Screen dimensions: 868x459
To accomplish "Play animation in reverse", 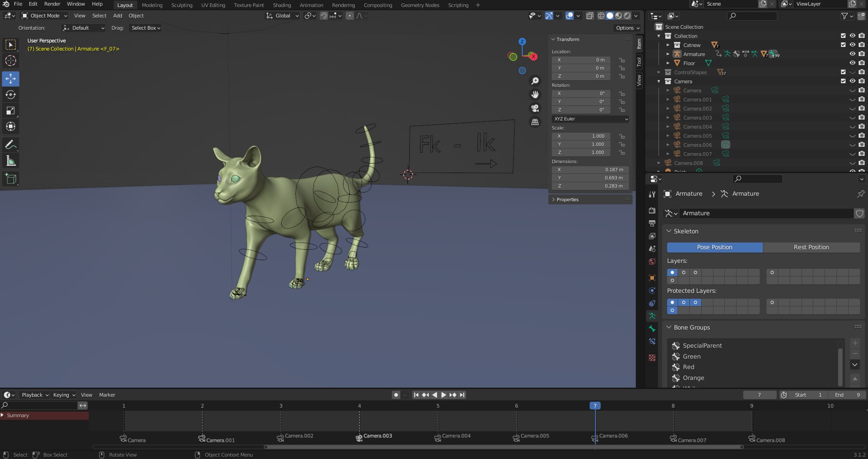I will (x=434, y=395).
